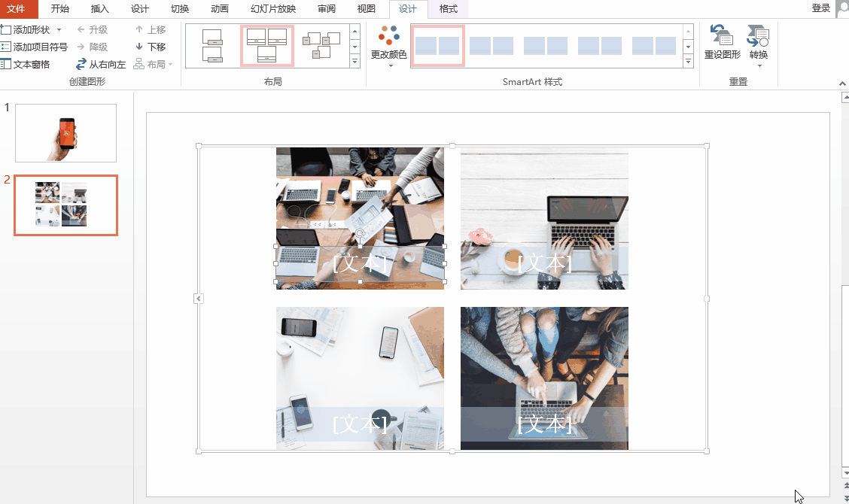Screen dimensions: 849x504
Task: Expand the layouts gallery more button
Action: (x=355, y=62)
